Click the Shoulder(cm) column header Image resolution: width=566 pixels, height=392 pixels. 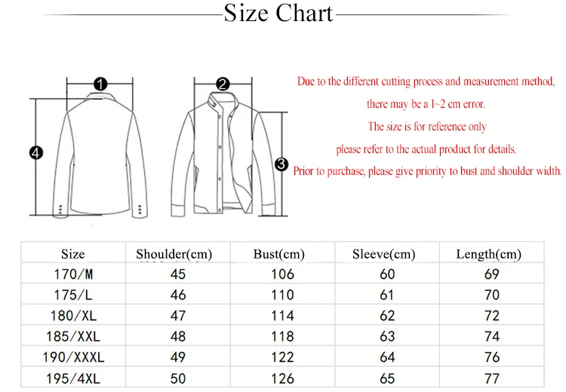(x=174, y=254)
